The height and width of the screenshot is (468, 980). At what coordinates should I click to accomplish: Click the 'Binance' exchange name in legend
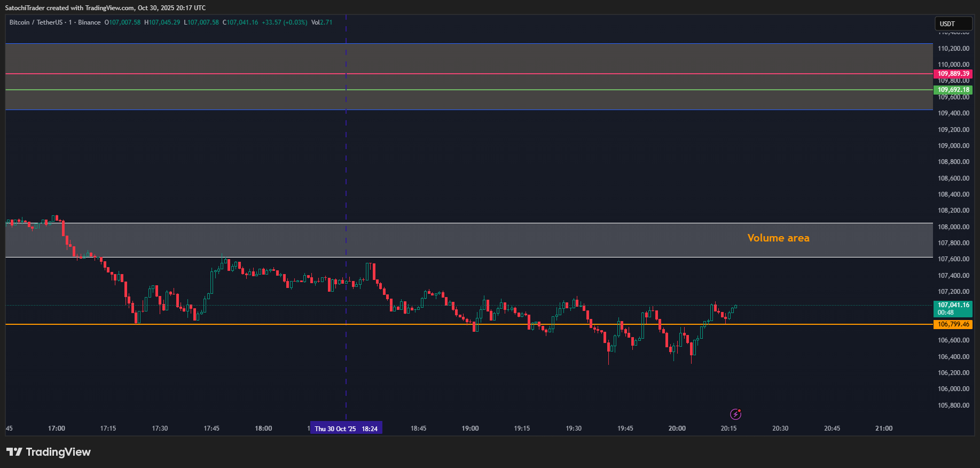click(89, 22)
